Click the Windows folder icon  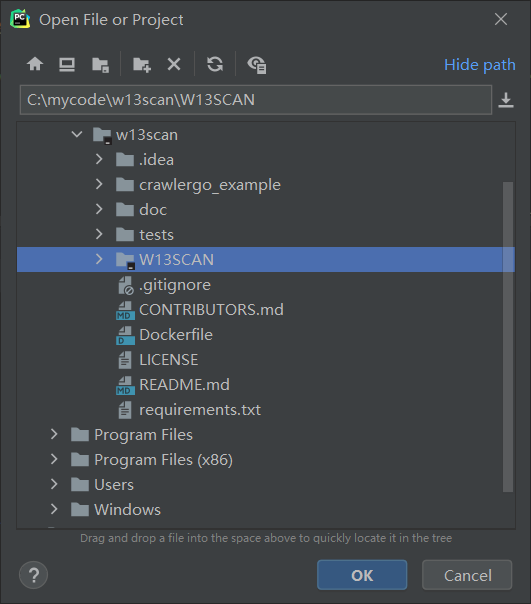pyautogui.click(x=80, y=510)
